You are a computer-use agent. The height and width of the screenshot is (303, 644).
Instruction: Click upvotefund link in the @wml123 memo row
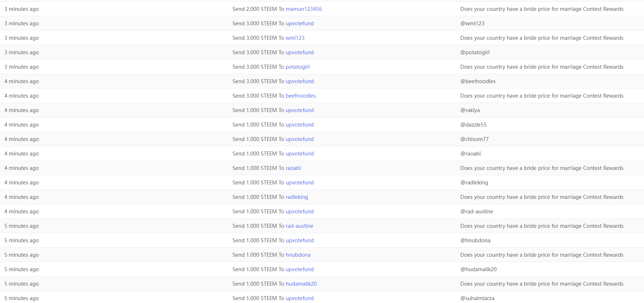tap(300, 24)
